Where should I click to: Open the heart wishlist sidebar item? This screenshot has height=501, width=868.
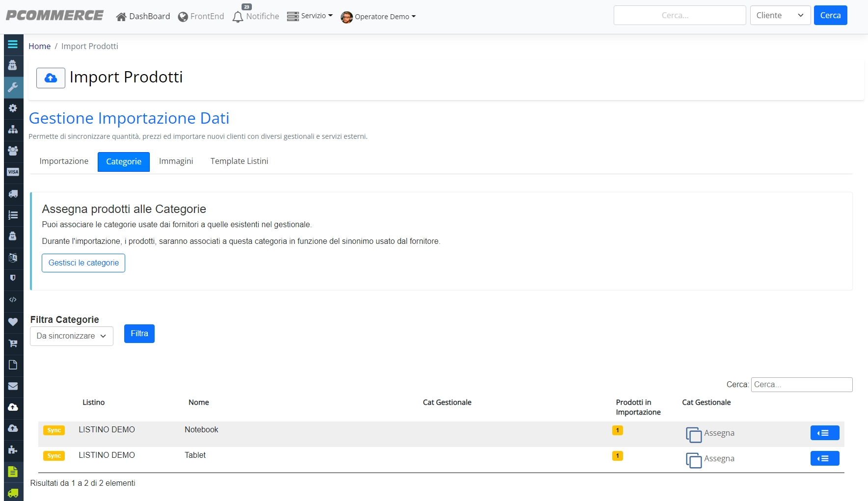pos(13,321)
